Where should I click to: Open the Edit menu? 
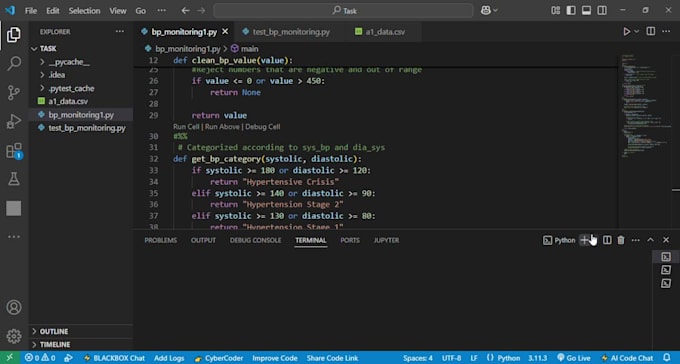[x=52, y=10]
